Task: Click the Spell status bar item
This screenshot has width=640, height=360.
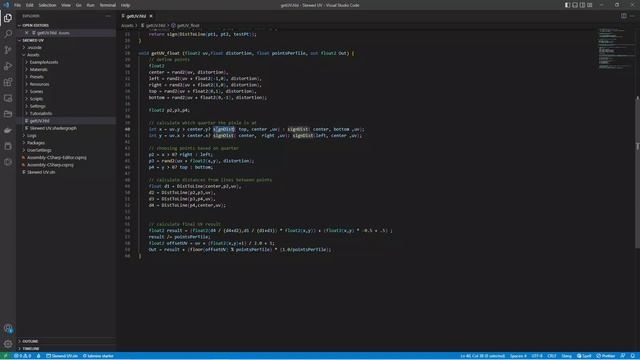Action: [584, 356]
